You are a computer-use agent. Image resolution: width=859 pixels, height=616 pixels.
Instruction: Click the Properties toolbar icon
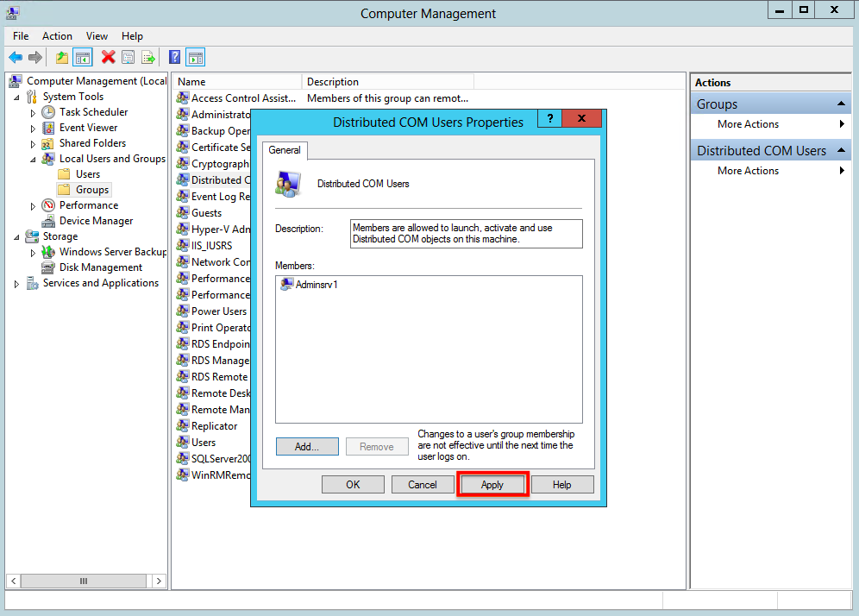point(129,57)
